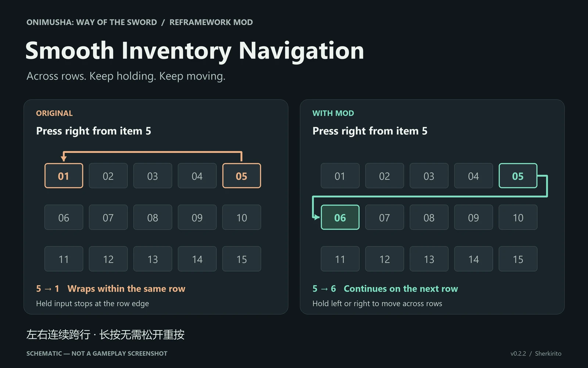Select highlighted slot 01 in Original grid
Screen dimensions: 588x368
(x=64, y=176)
